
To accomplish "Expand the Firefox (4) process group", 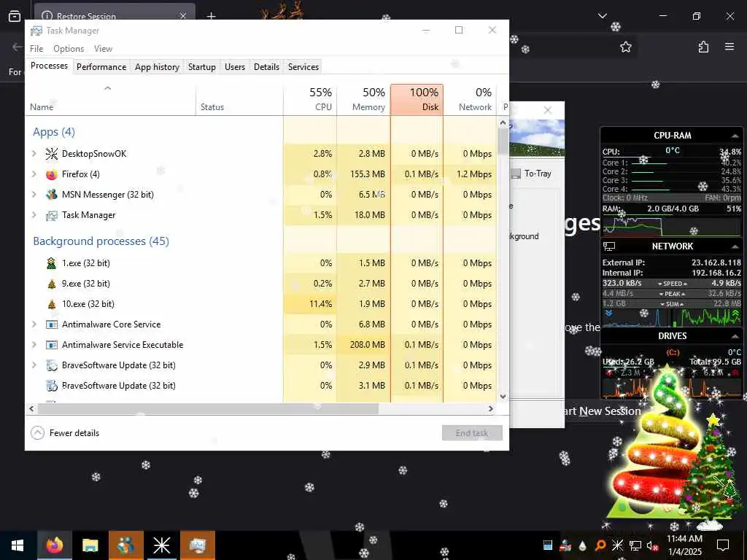I will tap(34, 174).
